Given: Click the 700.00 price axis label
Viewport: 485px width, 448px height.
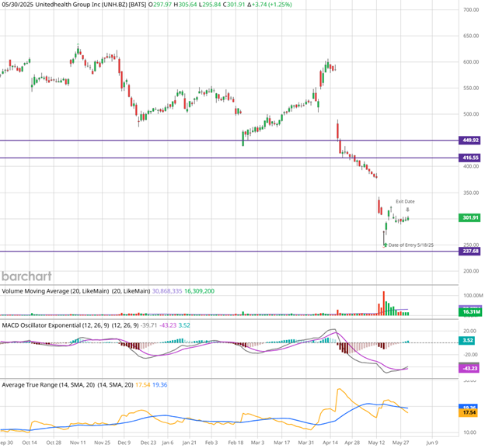Looking at the screenshot, I should pos(471,10).
